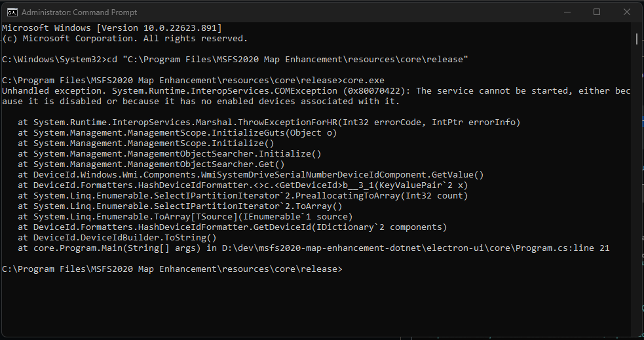This screenshot has height=340, width=644.
Task: Click the 'Marshal.ThrowExceptionForHR' stack trace line
Action: [269, 123]
